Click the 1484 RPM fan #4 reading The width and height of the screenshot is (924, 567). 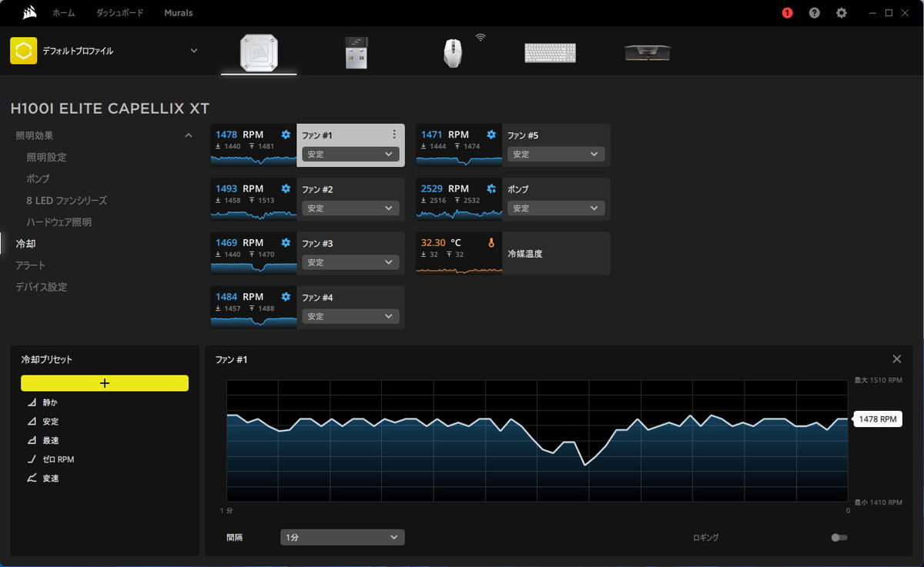pyautogui.click(x=239, y=296)
